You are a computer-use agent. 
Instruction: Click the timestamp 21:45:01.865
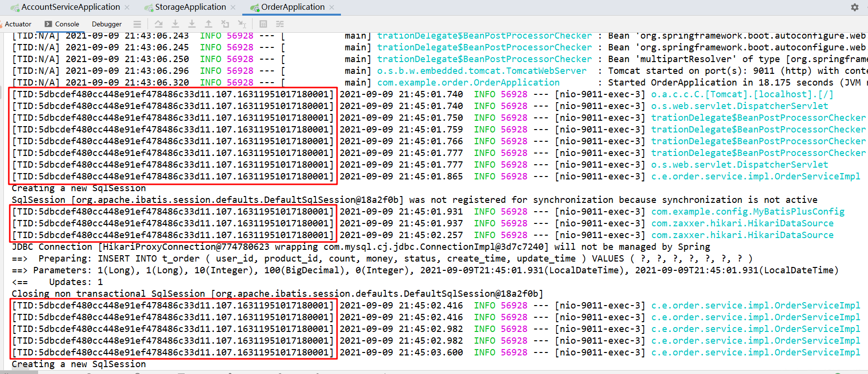tap(430, 176)
